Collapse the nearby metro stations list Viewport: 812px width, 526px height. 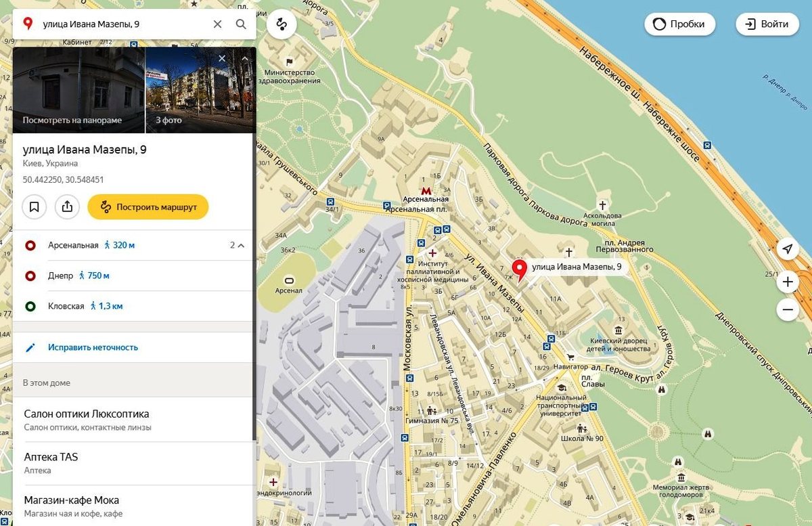(240, 245)
